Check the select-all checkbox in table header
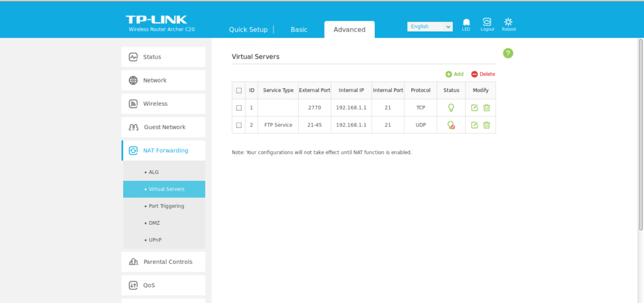 coord(239,90)
